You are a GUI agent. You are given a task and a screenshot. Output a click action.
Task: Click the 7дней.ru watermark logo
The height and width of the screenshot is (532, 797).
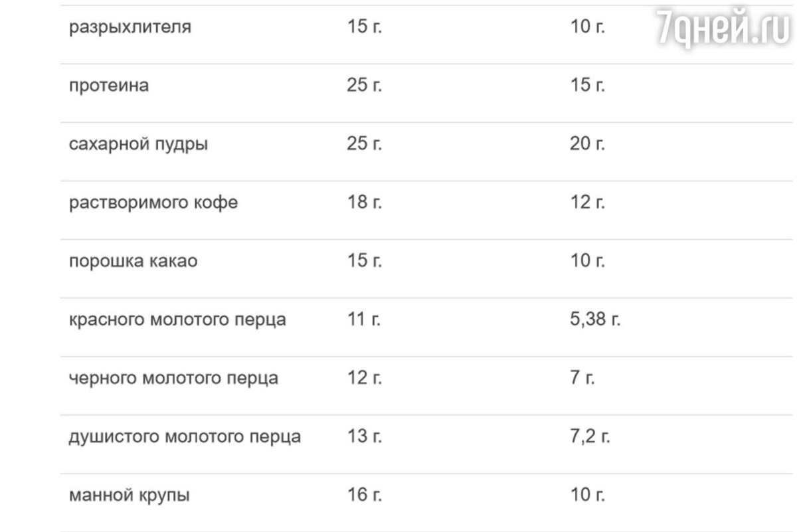[725, 28]
